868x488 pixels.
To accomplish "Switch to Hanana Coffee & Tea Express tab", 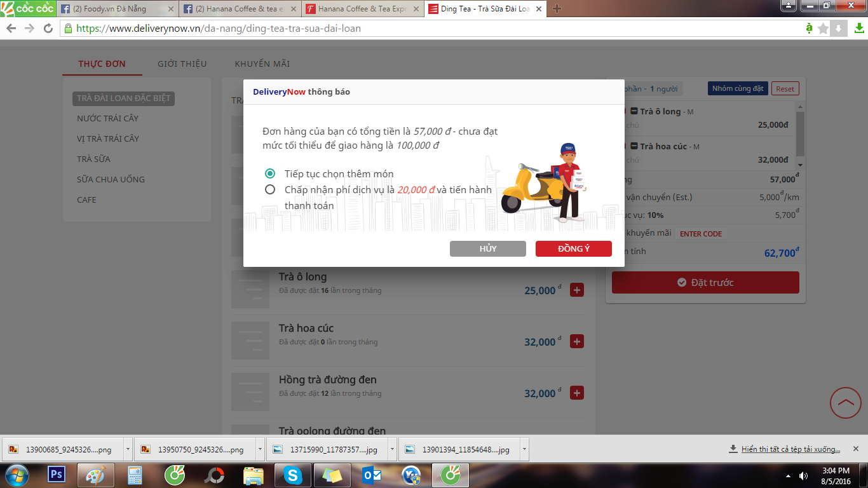I will click(362, 9).
